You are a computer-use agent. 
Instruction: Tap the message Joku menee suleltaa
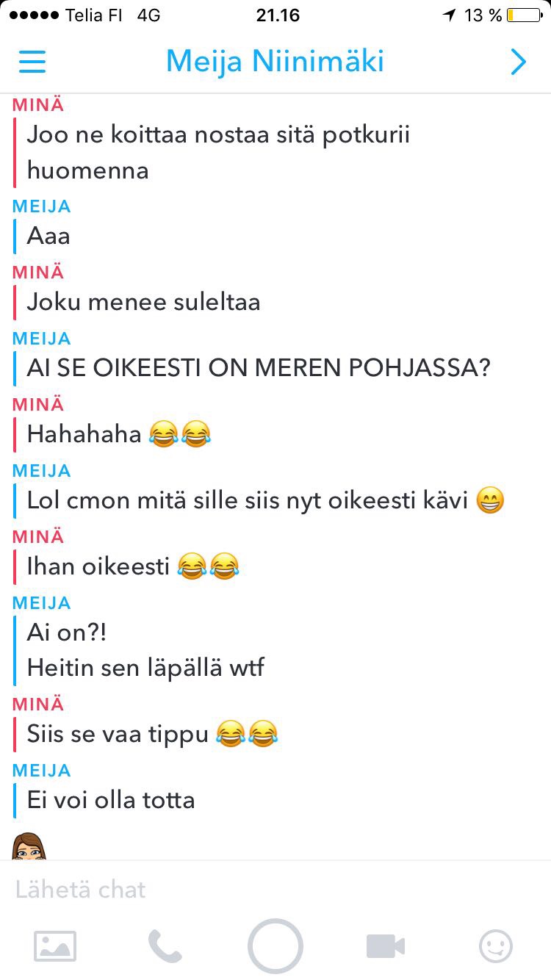pyautogui.click(x=144, y=303)
